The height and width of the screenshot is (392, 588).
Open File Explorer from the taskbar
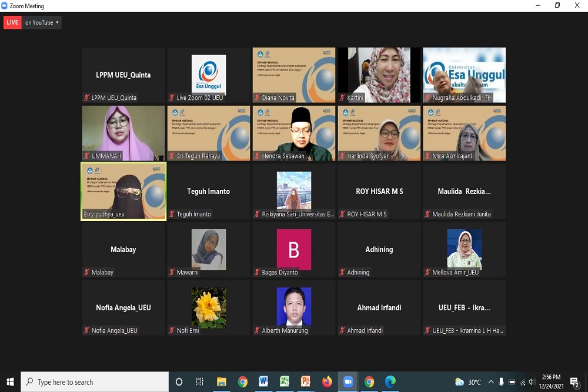(x=221, y=382)
